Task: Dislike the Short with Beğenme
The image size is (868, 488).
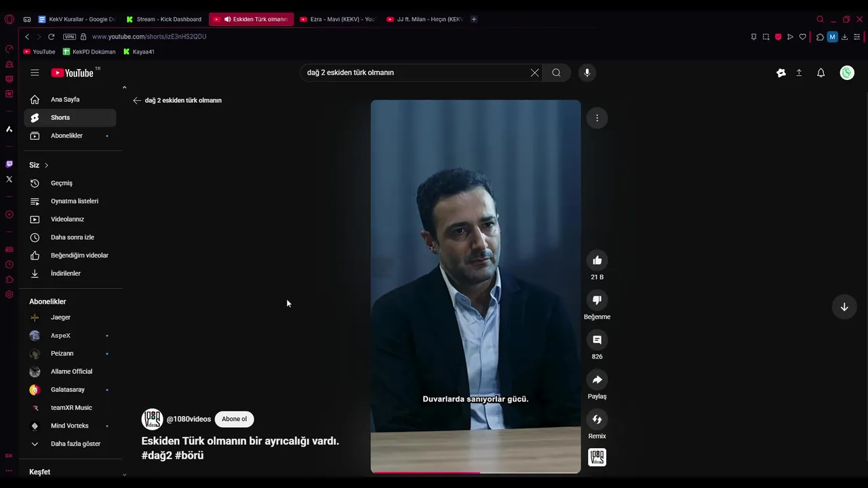Action: pos(597,300)
